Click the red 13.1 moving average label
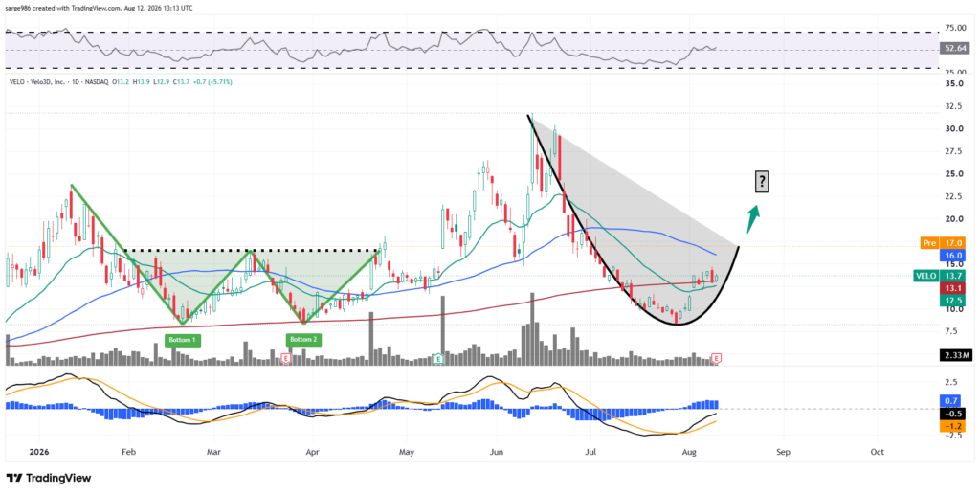 point(952,289)
